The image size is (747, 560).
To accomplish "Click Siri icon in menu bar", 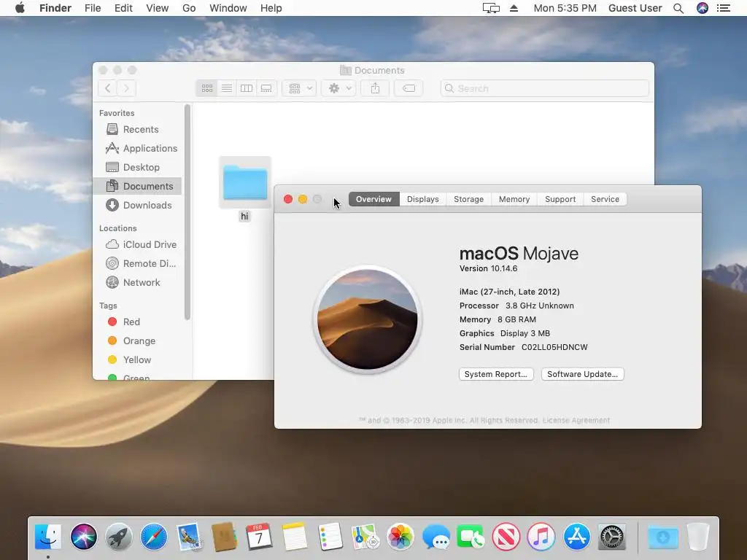I will [703, 8].
